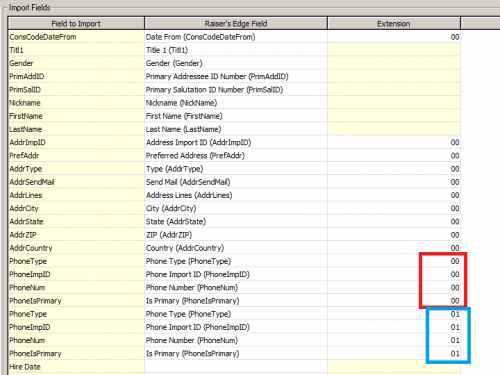Select the LastName field to import

pyautogui.click(x=76, y=129)
